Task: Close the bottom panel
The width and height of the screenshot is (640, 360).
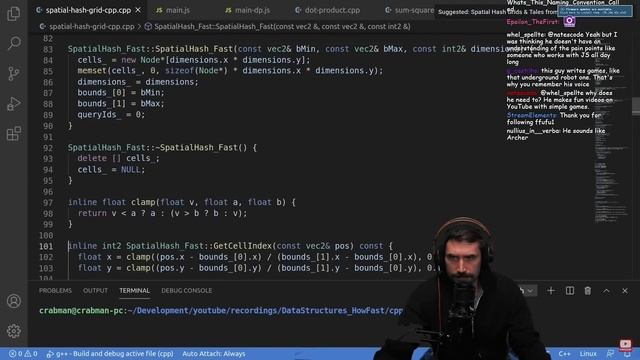Action: click(624, 291)
